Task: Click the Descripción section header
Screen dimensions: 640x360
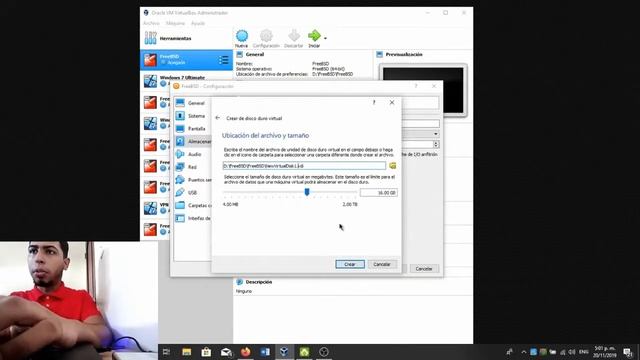Action: [258, 282]
